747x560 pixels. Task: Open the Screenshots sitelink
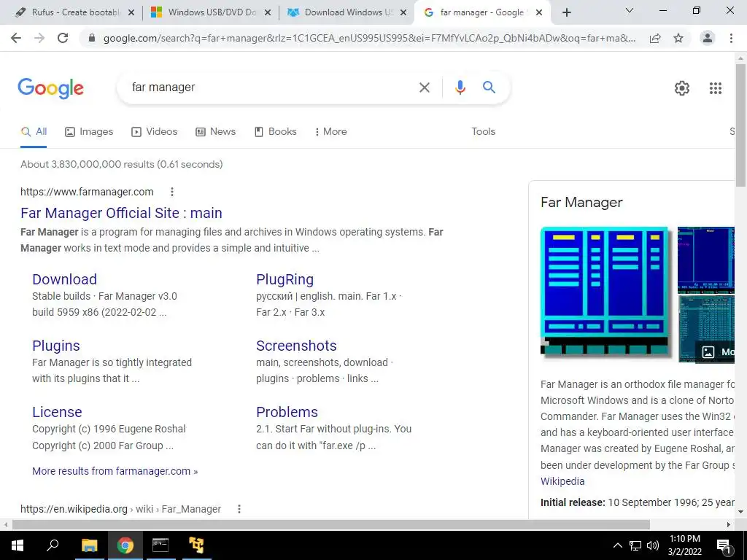pos(296,346)
